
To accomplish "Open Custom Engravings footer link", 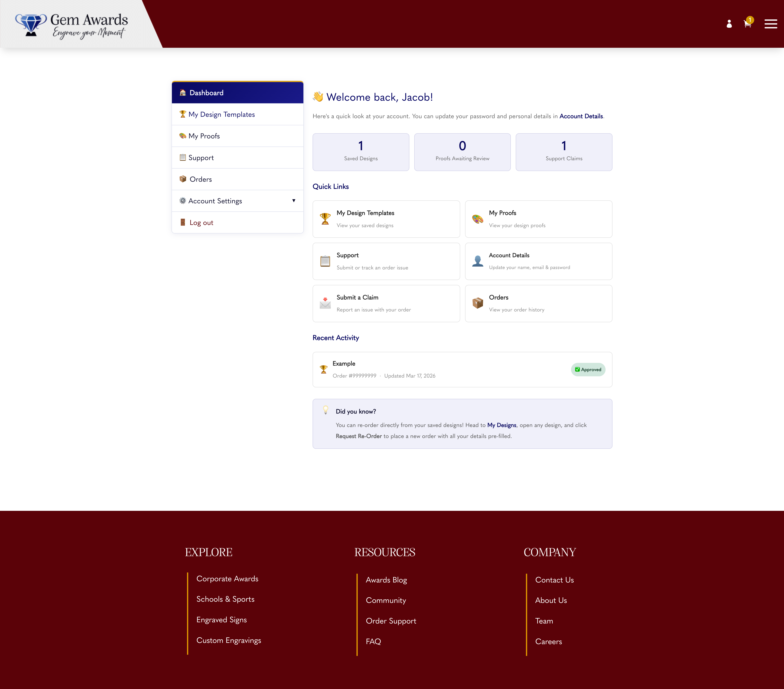I will (x=229, y=640).
